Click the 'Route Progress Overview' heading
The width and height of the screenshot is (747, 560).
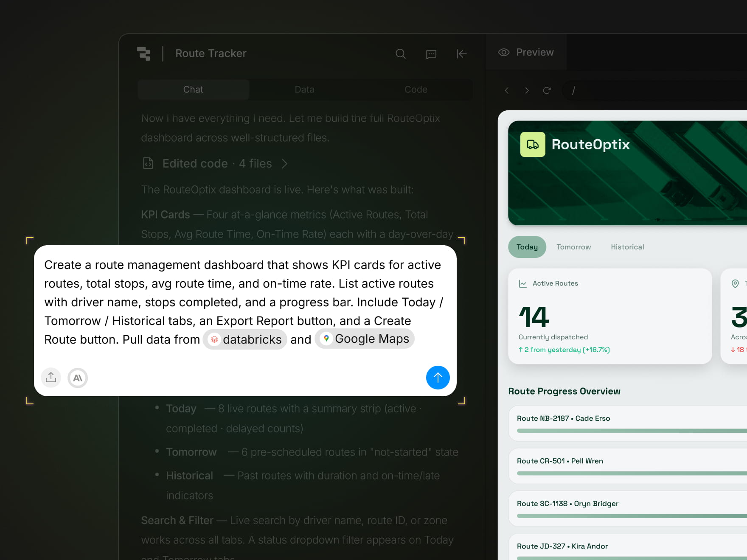564,391
